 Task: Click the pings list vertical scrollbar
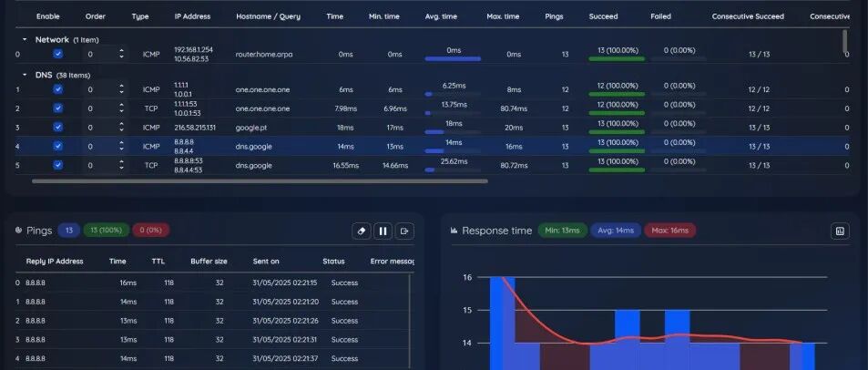coord(410,322)
